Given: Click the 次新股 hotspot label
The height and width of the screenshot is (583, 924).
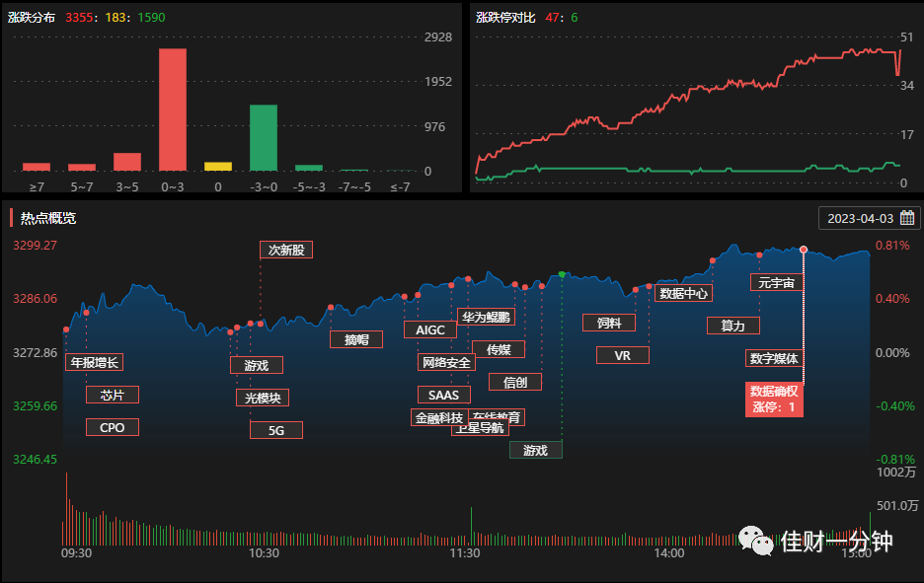Looking at the screenshot, I should pos(286,250).
